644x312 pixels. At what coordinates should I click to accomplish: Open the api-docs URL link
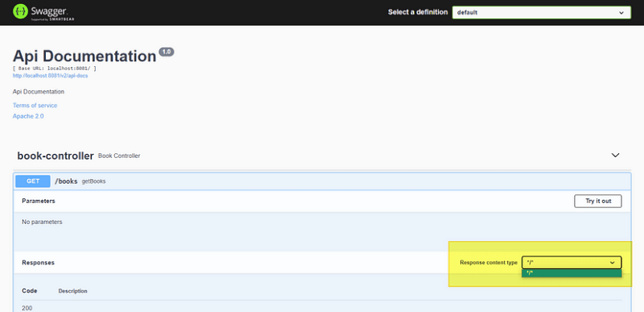[50, 76]
